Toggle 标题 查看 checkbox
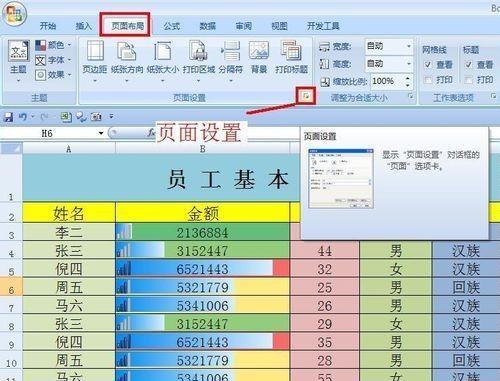The image size is (500, 381). point(469,65)
